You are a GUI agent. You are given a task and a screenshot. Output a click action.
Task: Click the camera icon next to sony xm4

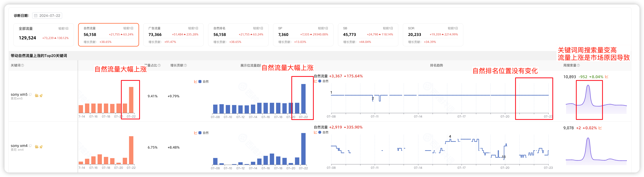36,147
